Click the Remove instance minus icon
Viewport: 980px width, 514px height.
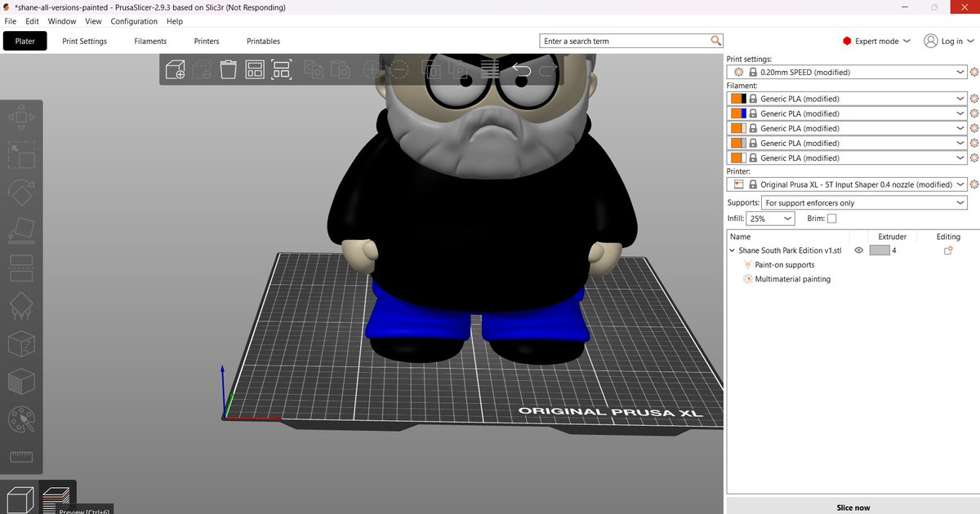399,70
